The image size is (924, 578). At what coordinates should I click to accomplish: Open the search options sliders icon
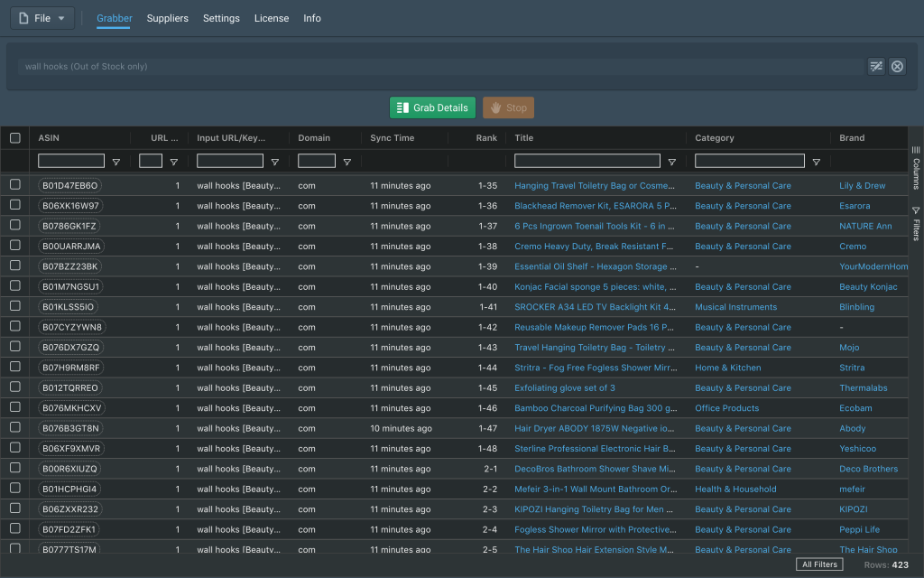[x=876, y=66]
